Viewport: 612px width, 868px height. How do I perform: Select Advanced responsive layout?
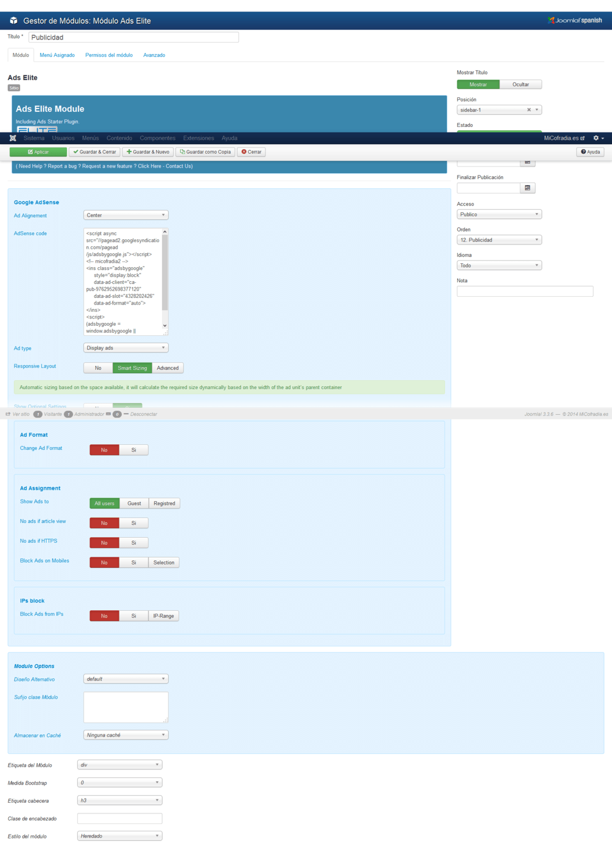coord(167,368)
